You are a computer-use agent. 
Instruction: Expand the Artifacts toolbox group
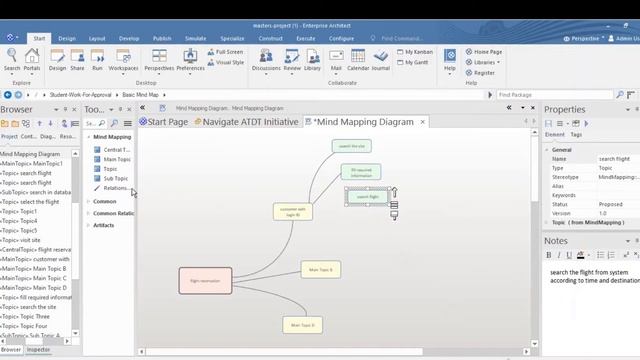click(x=89, y=225)
